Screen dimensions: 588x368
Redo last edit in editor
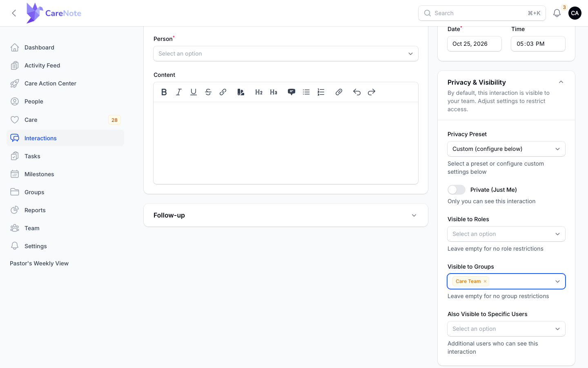(372, 92)
